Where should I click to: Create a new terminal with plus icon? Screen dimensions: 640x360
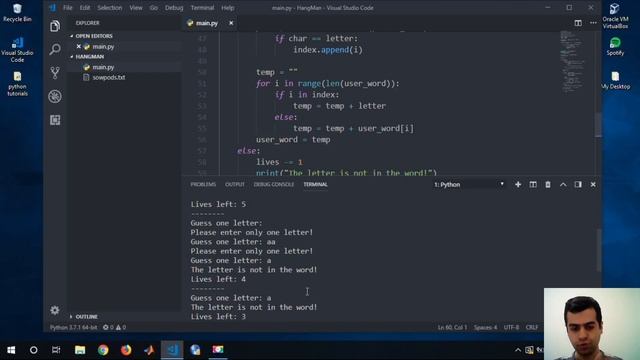tap(518, 184)
